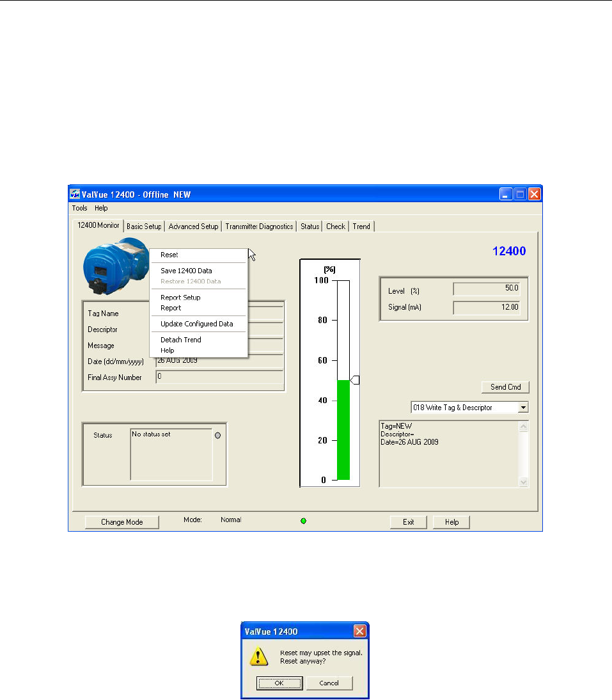Select Report Setup in context menu
The height and width of the screenshot is (700, 612).
(x=198, y=298)
